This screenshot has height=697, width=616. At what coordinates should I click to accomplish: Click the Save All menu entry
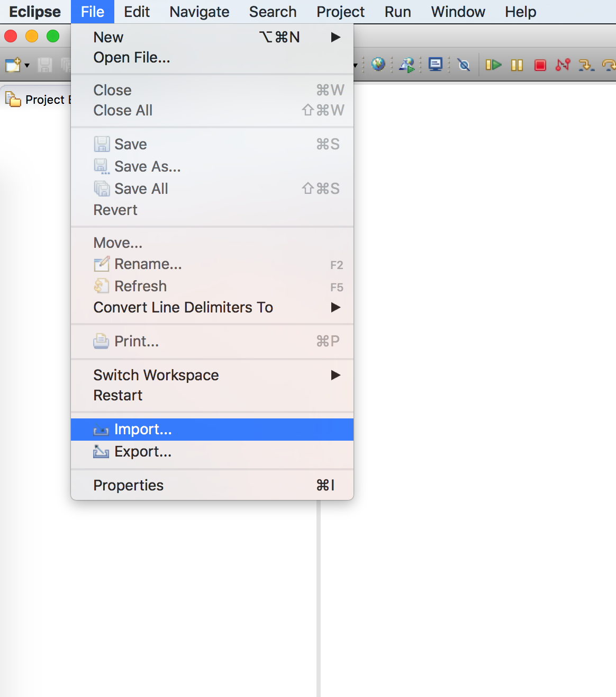point(212,189)
